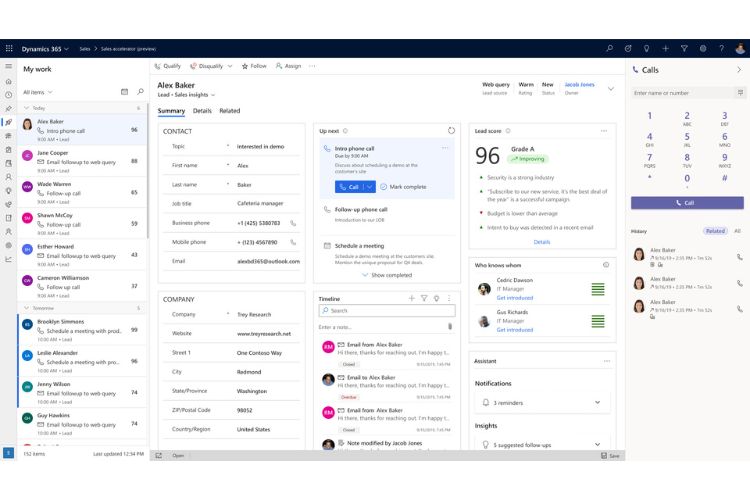Click the attachment paperclip in note box
The height and width of the screenshot is (500, 750).
click(449, 326)
